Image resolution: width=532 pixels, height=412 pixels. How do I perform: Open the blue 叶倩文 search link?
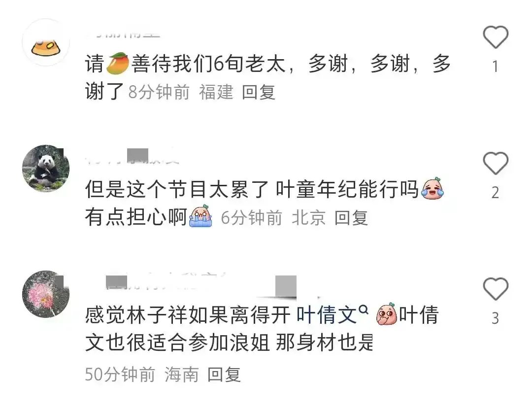coord(327,314)
